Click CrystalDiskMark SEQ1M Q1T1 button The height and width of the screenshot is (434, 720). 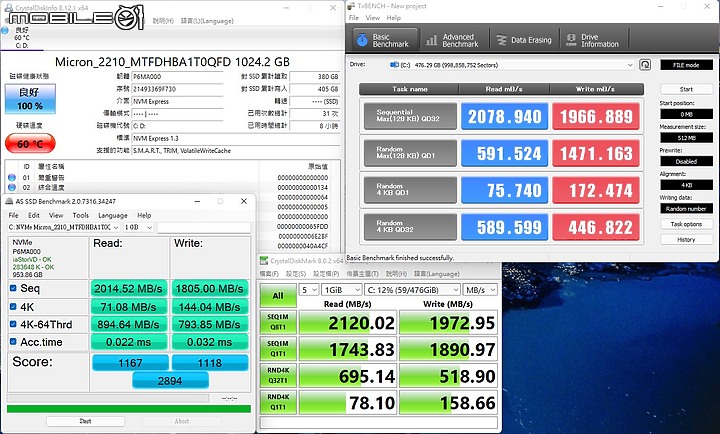[278, 349]
